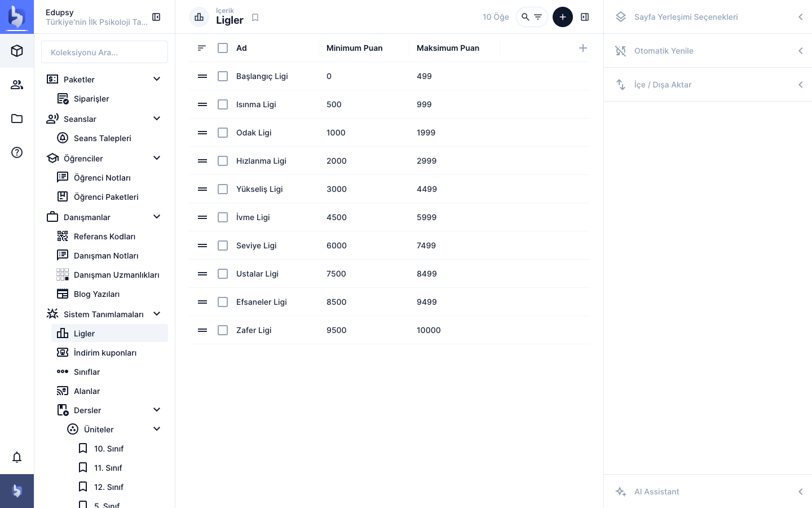Screen dimensions: 812x508
Task: Click the project logo at top left
Action: pos(17,17)
